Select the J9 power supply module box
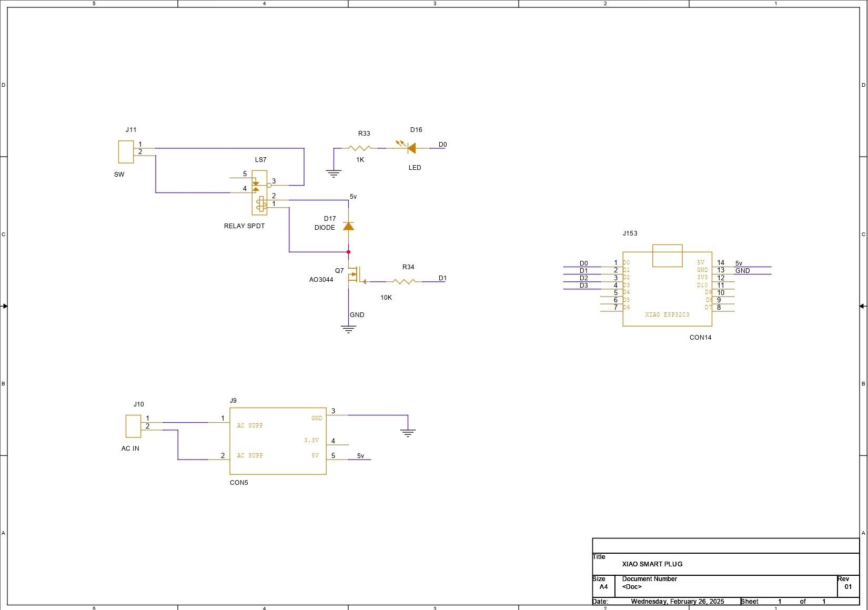This screenshot has height=610, width=868. (x=278, y=441)
